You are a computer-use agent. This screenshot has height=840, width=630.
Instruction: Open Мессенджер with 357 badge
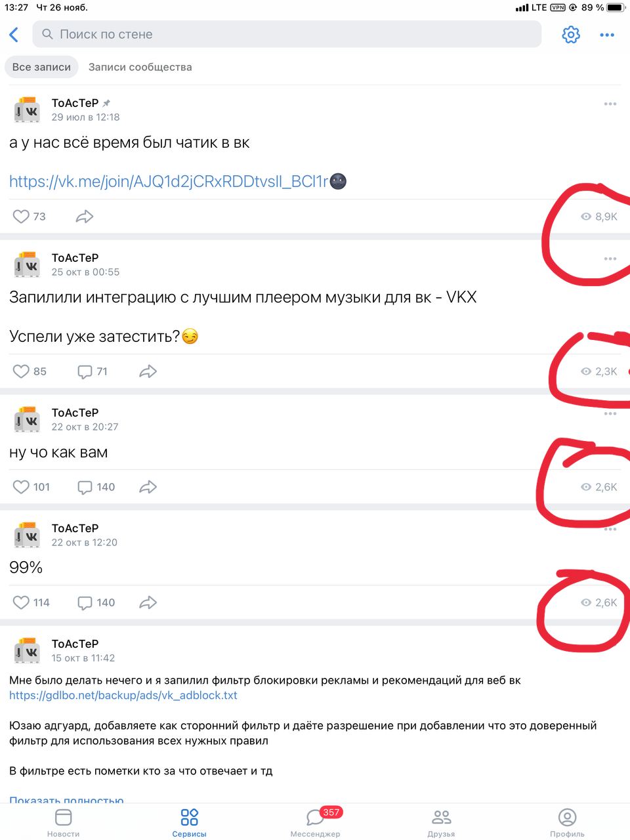pos(316,822)
